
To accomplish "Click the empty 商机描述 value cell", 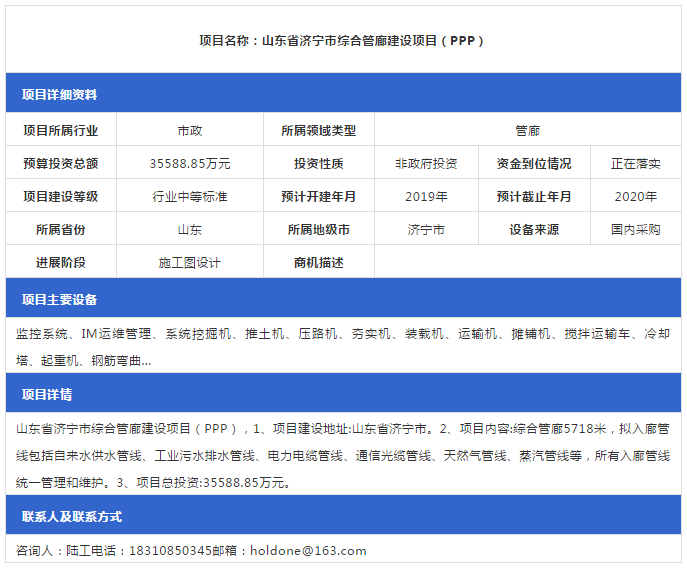I will (527, 262).
